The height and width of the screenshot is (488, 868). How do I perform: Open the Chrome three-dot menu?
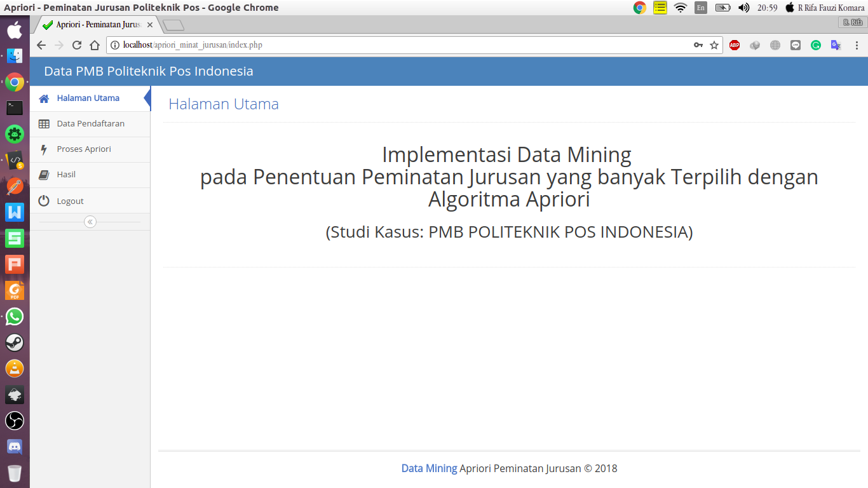coord(857,45)
